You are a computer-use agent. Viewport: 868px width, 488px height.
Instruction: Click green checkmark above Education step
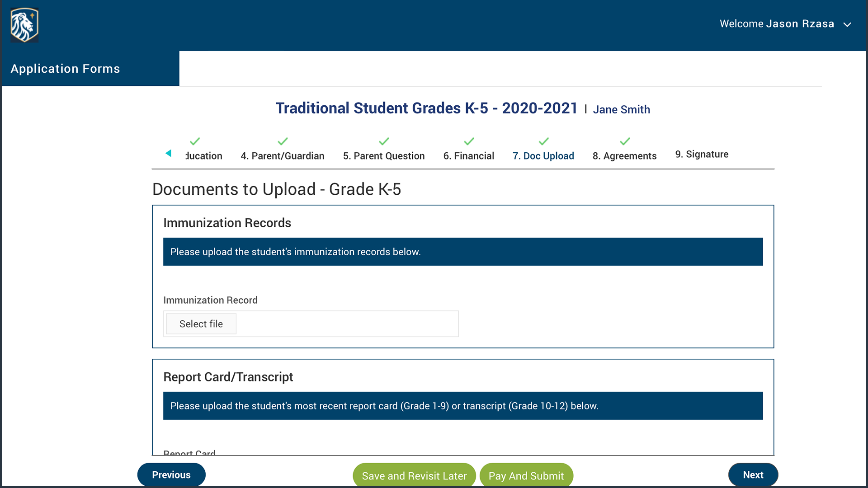pos(195,141)
